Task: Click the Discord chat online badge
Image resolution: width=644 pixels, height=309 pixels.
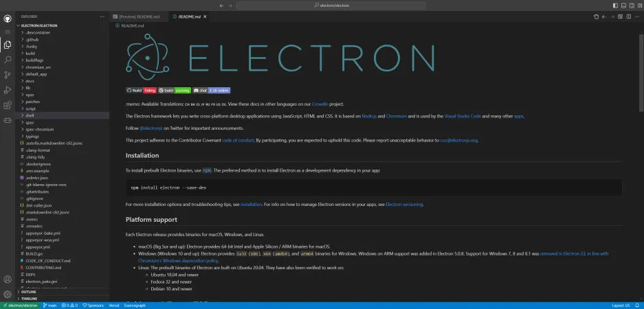Action: point(212,90)
